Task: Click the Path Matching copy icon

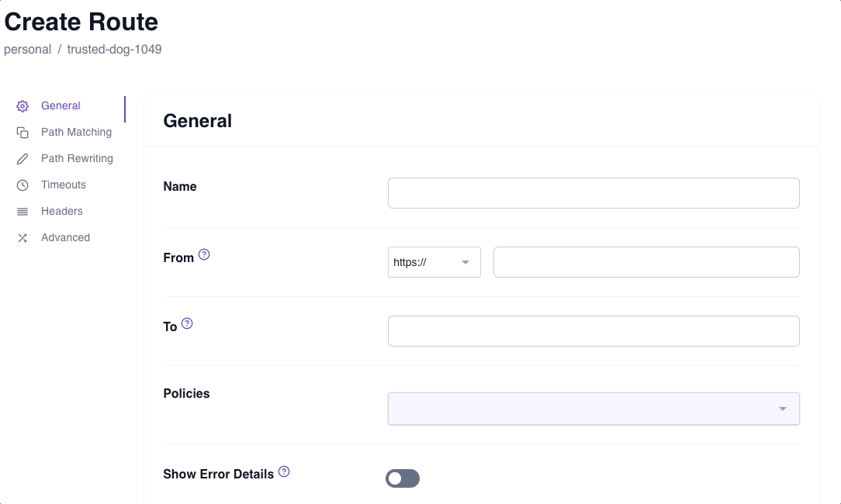Action: (22, 133)
